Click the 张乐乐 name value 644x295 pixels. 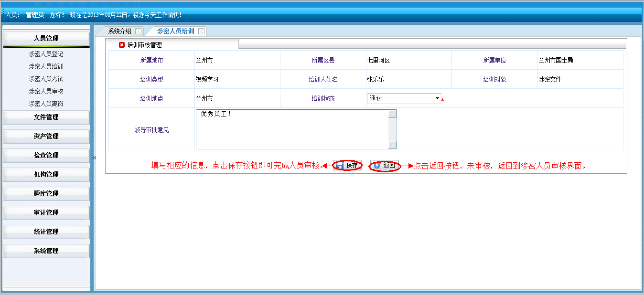(376, 80)
